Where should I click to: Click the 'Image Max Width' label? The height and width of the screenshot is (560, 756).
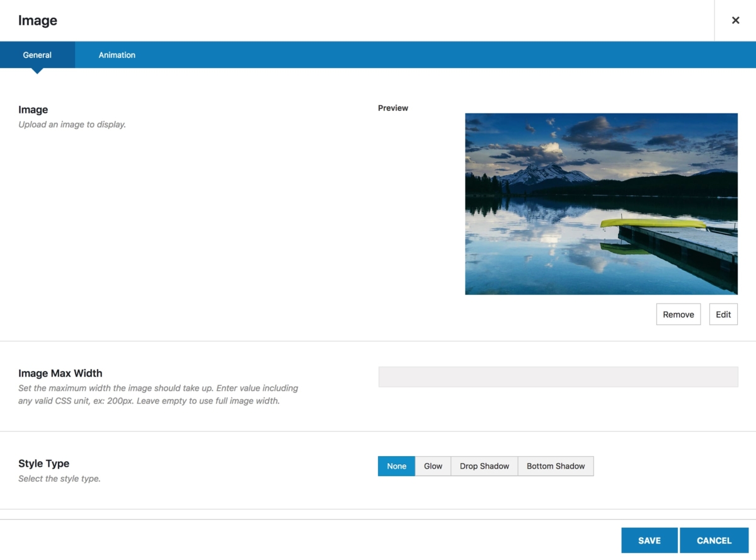tap(60, 373)
